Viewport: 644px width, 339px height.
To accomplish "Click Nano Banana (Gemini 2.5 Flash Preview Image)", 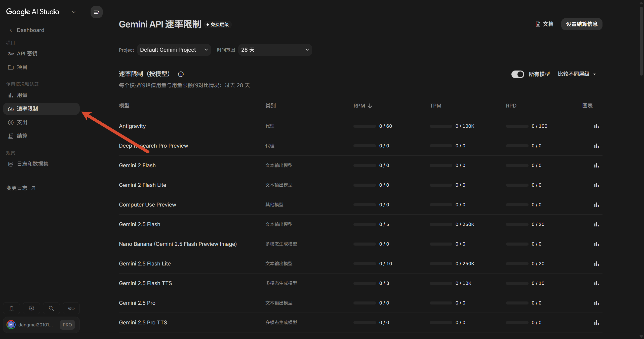I will (178, 244).
